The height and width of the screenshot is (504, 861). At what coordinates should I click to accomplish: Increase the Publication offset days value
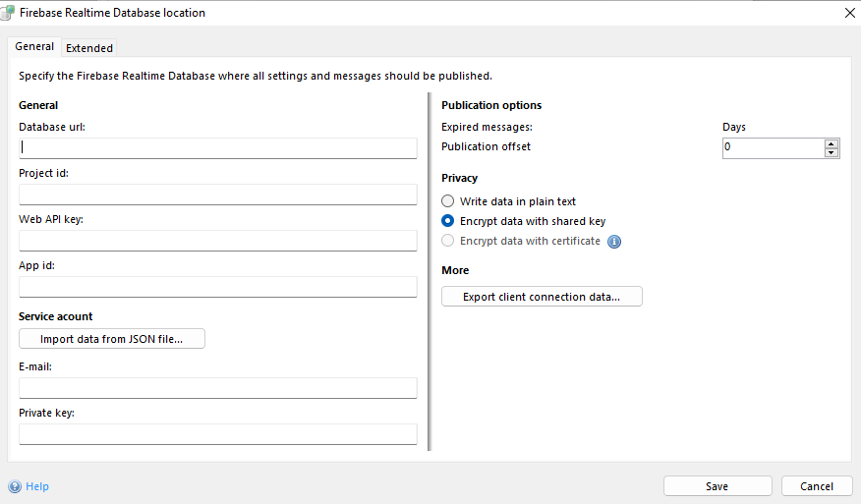coord(832,143)
